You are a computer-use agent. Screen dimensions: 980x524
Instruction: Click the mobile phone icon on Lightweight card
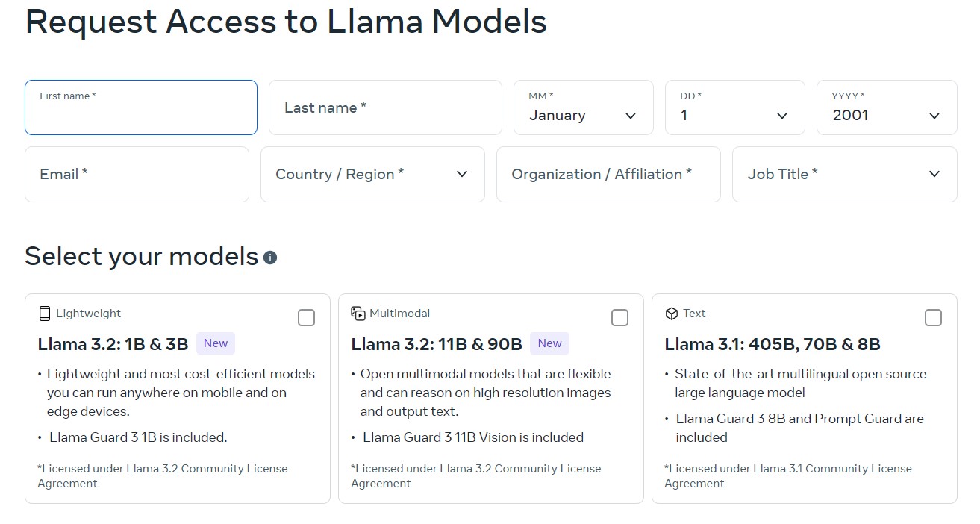44,313
